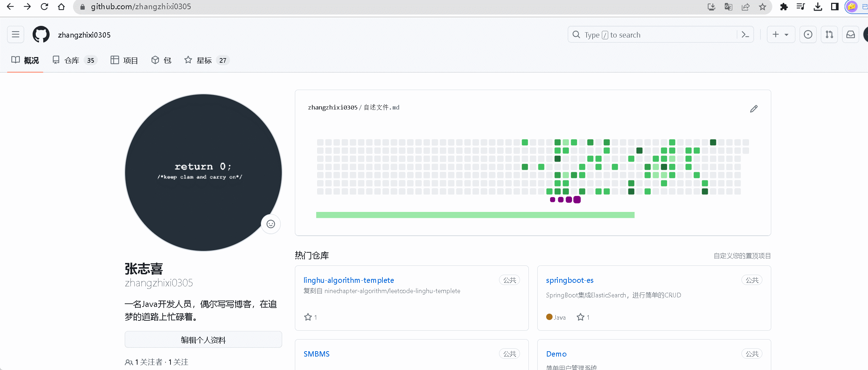Bookmark this page with the star icon
Viewport: 868px width, 370px height.
pos(762,7)
